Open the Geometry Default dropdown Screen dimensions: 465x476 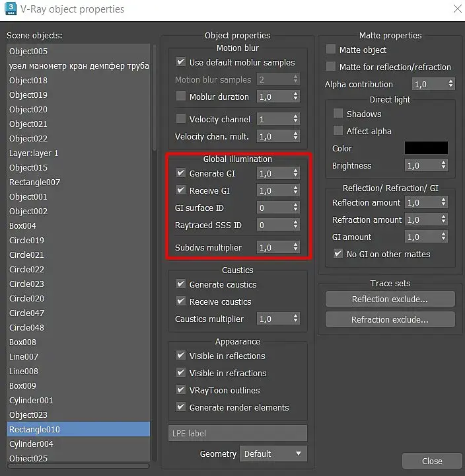click(x=273, y=454)
